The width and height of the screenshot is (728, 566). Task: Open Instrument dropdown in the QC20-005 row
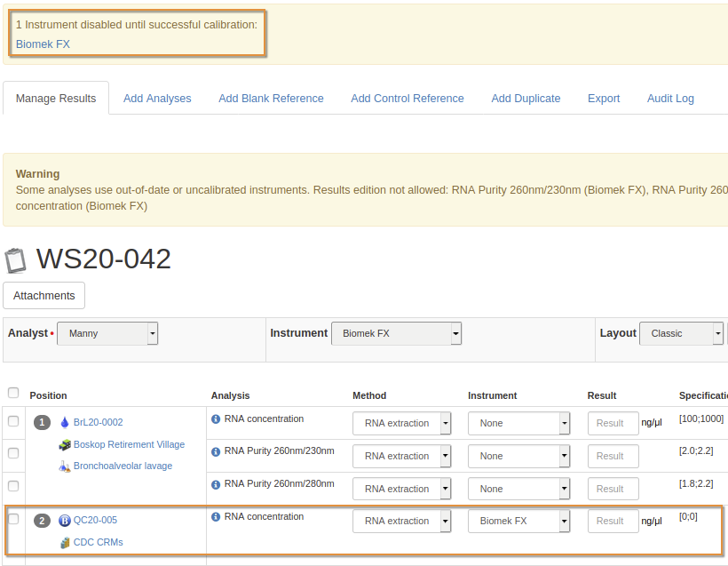click(518, 521)
